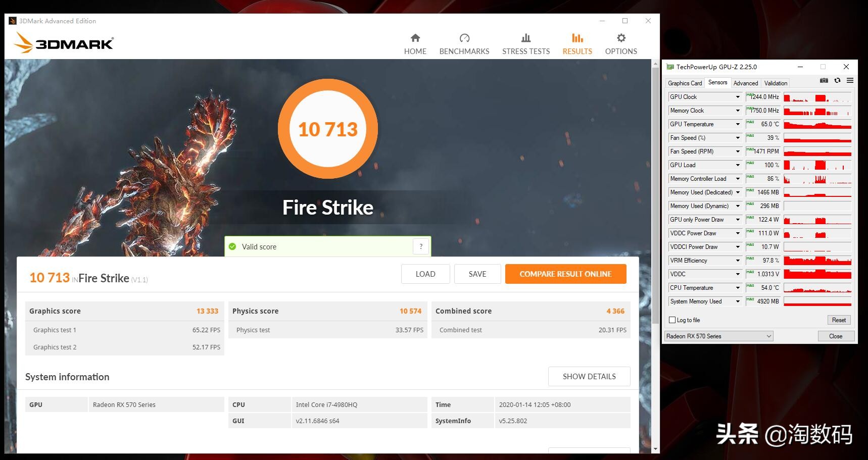
Task: Click the SAVE result button
Action: (477, 274)
